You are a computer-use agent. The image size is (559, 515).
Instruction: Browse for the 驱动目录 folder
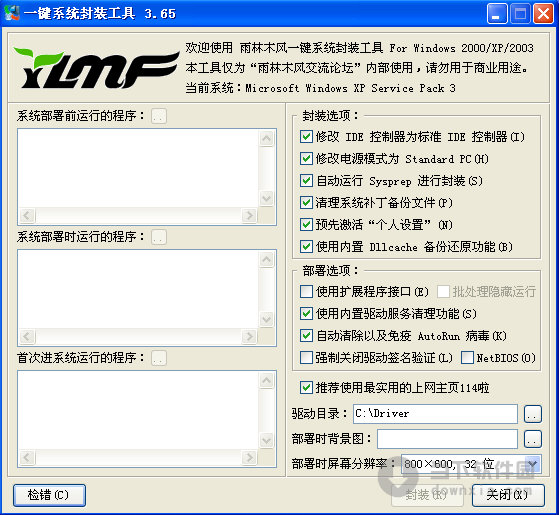click(533, 414)
